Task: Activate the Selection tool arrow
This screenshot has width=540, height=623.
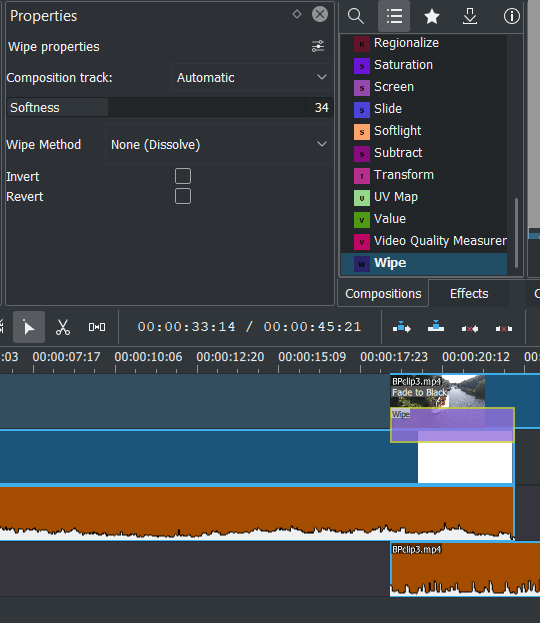Action: point(29,327)
